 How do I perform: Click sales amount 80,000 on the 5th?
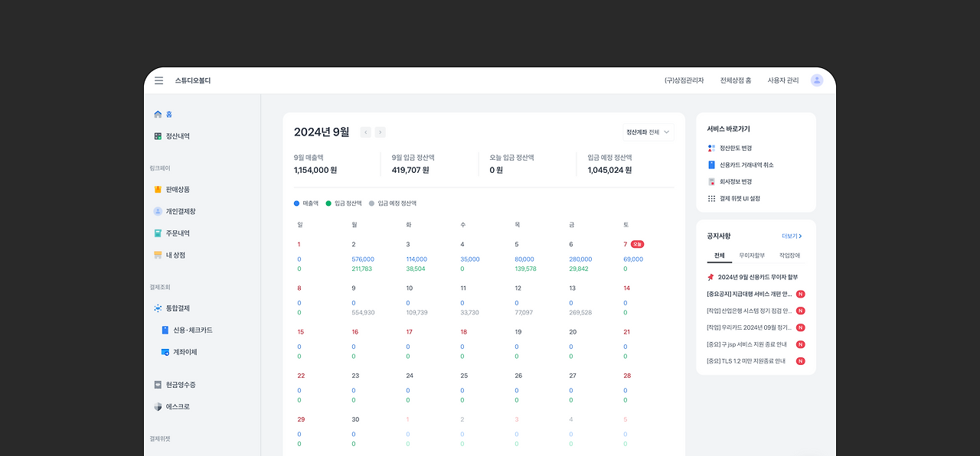524,259
